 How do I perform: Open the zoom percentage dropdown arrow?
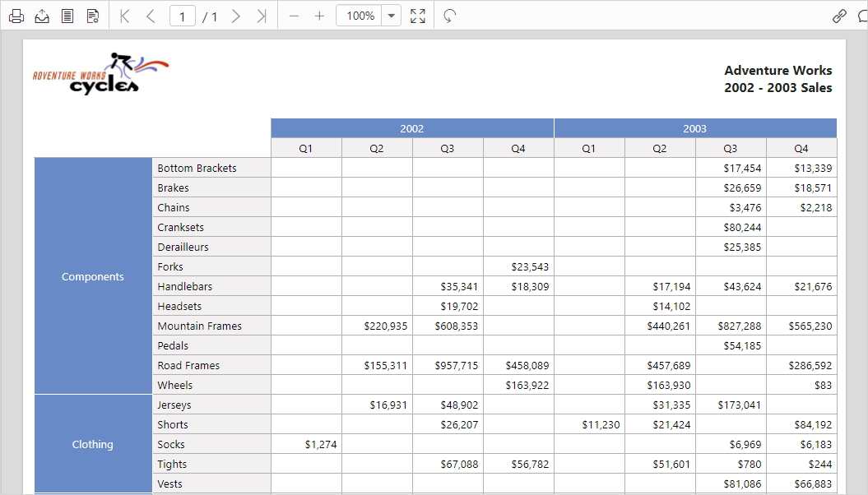pyautogui.click(x=392, y=16)
